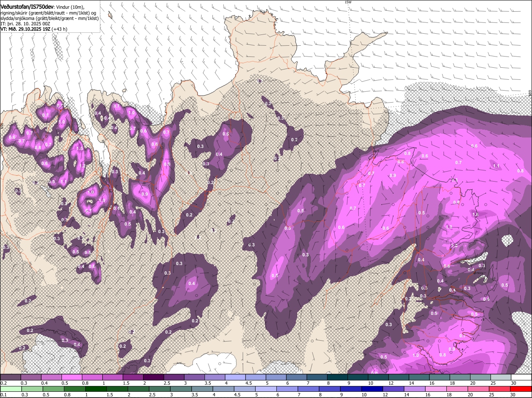
Task: Select upper legend swatch between 20 and 25
Action: pos(480,377)
